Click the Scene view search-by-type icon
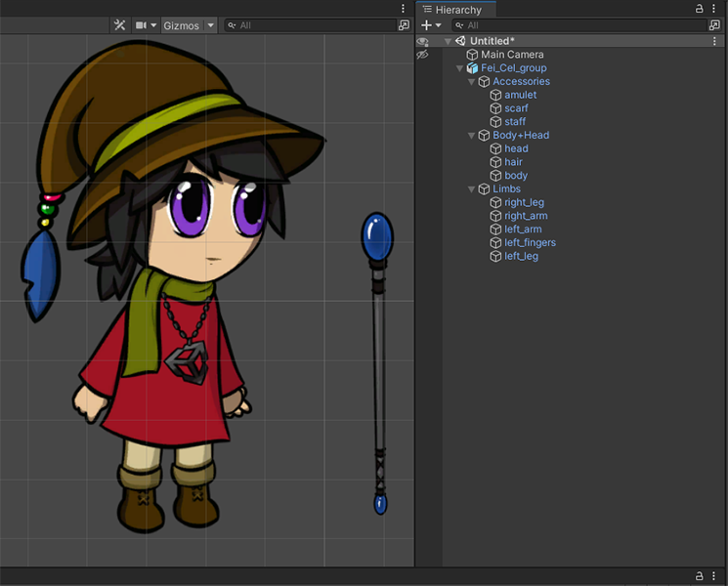This screenshot has height=586, width=728. (404, 25)
